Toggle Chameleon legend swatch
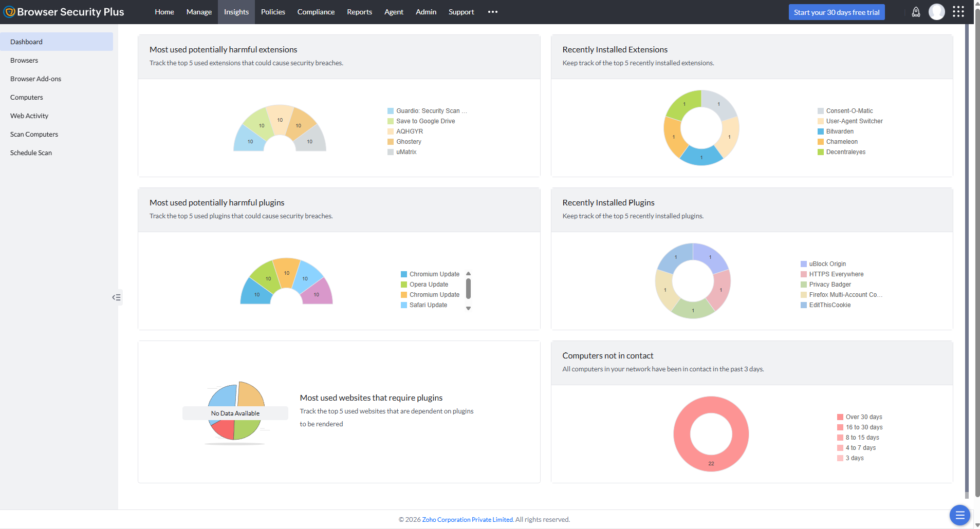This screenshot has height=529, width=980. point(821,142)
